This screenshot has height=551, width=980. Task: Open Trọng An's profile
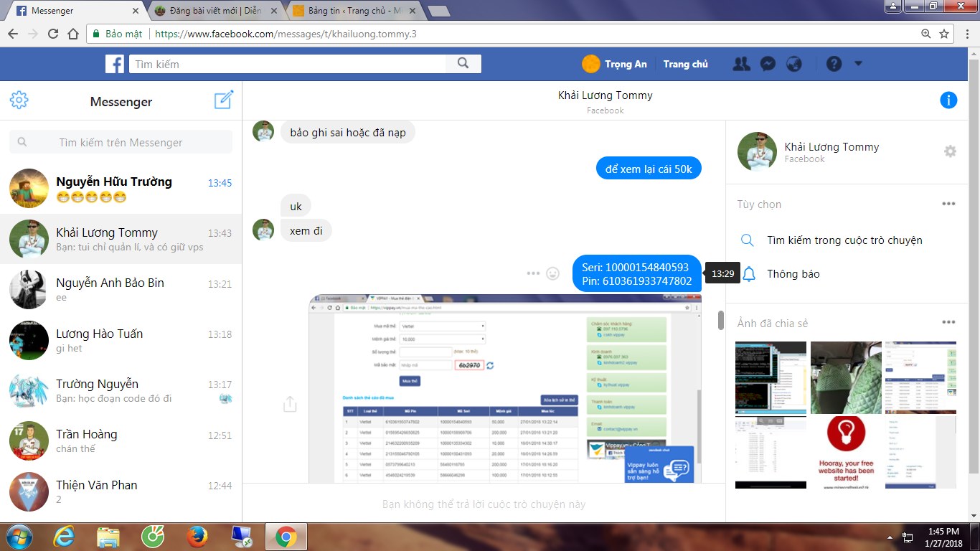615,64
